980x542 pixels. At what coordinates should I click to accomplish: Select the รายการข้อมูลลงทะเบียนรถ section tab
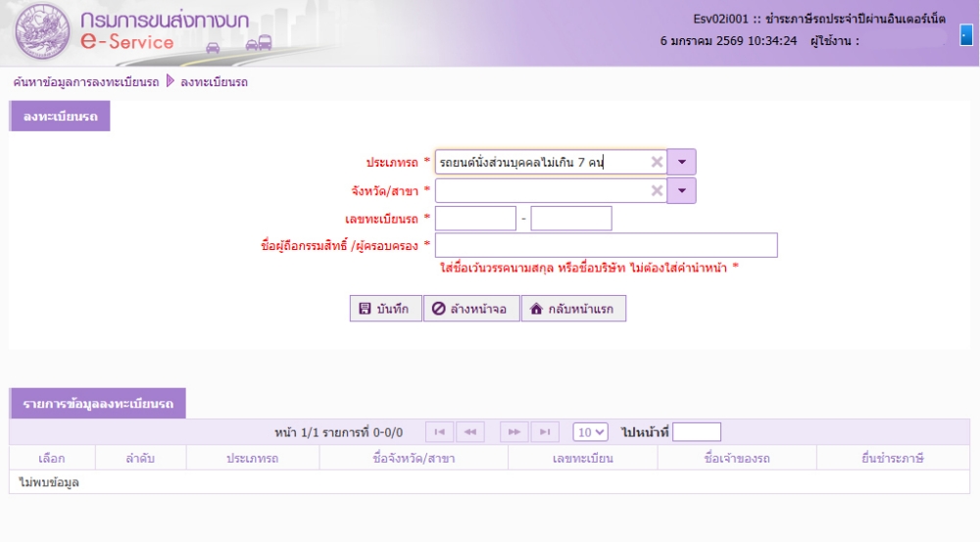[x=98, y=404]
